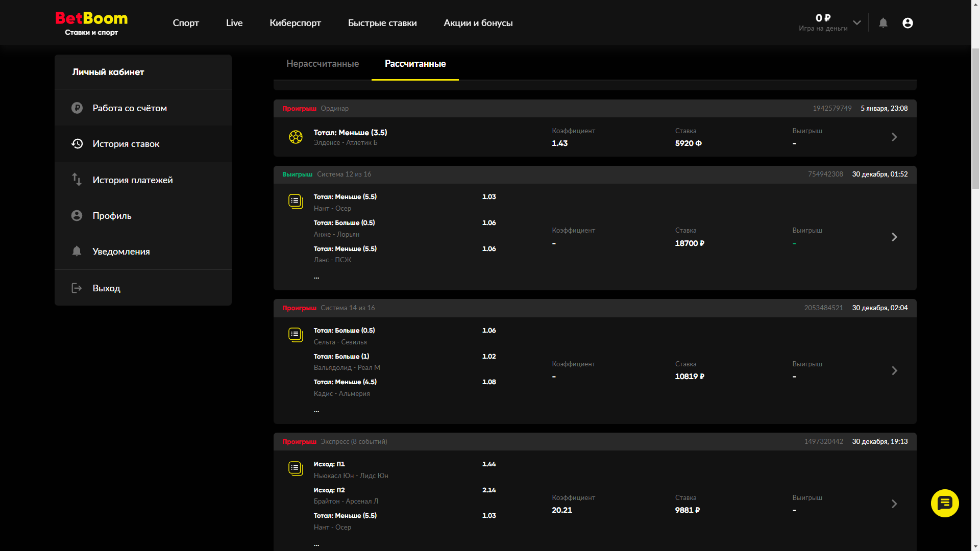Click Выход to log out
This screenshot has height=551, width=980.
pos(106,288)
